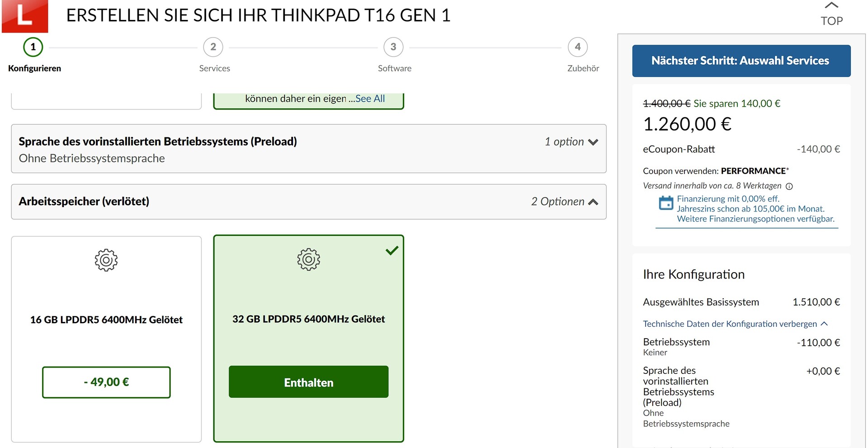This screenshot has height=448, width=868.
Task: Select 16 GB option via - 49,00 € button
Action: tap(106, 382)
